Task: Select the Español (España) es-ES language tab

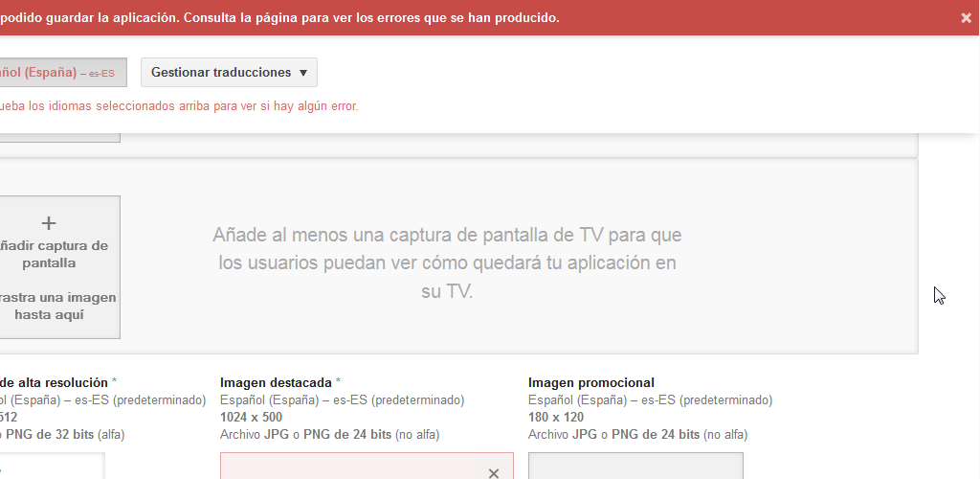Action: point(63,73)
